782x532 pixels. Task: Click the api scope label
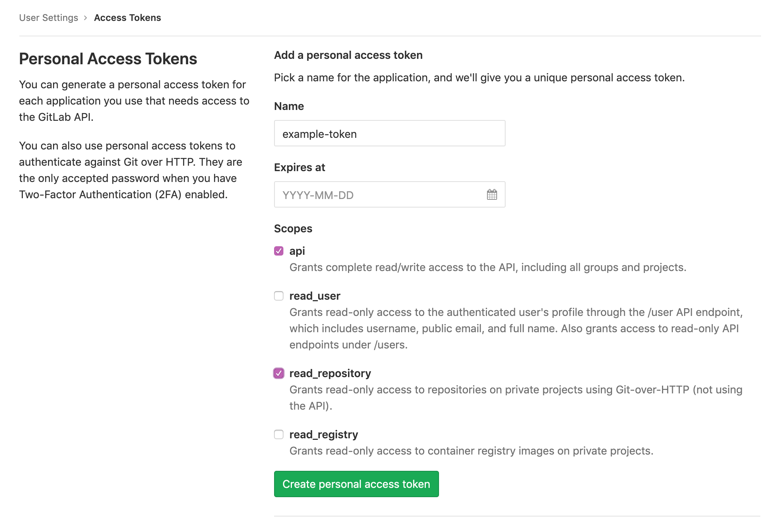point(297,251)
